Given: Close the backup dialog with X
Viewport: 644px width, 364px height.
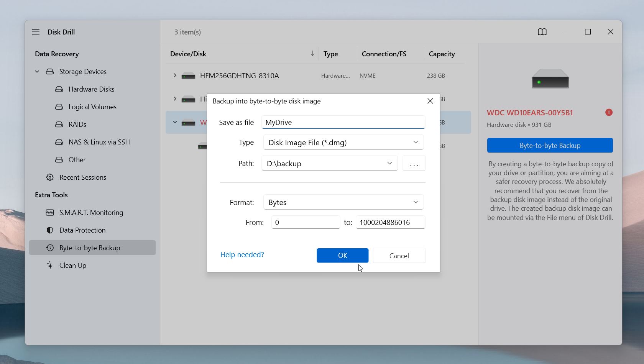Looking at the screenshot, I should 430,101.
